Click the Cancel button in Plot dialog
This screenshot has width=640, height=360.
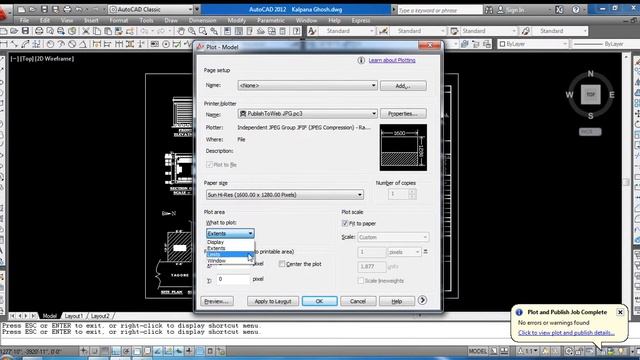358,301
